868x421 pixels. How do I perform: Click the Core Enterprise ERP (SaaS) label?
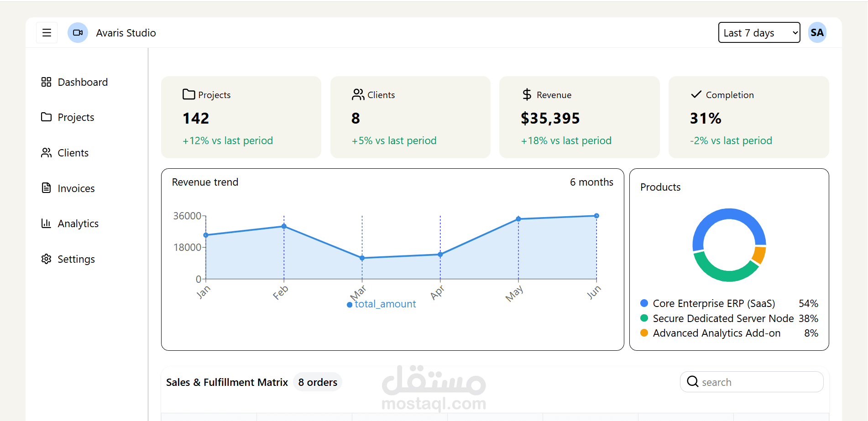pyautogui.click(x=714, y=303)
